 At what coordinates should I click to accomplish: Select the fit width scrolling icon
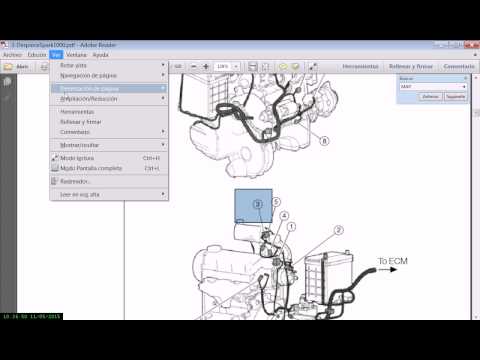click(x=253, y=67)
